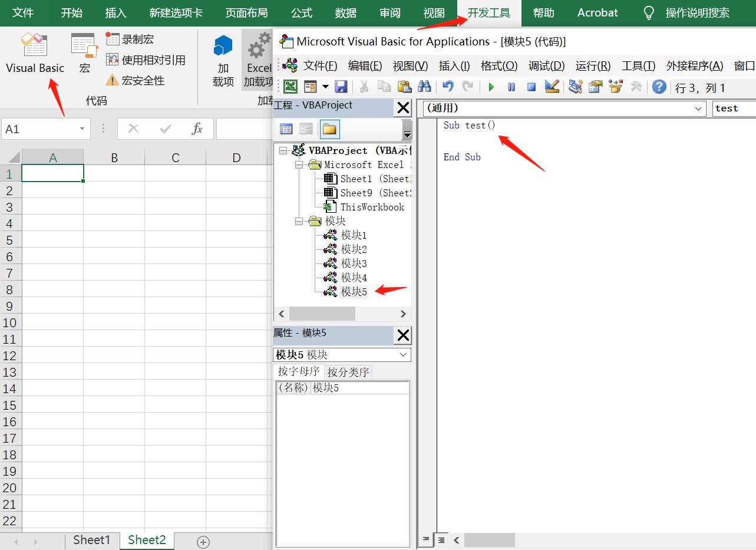Undo with the blue arrow icon
The width and height of the screenshot is (756, 550).
448,87
